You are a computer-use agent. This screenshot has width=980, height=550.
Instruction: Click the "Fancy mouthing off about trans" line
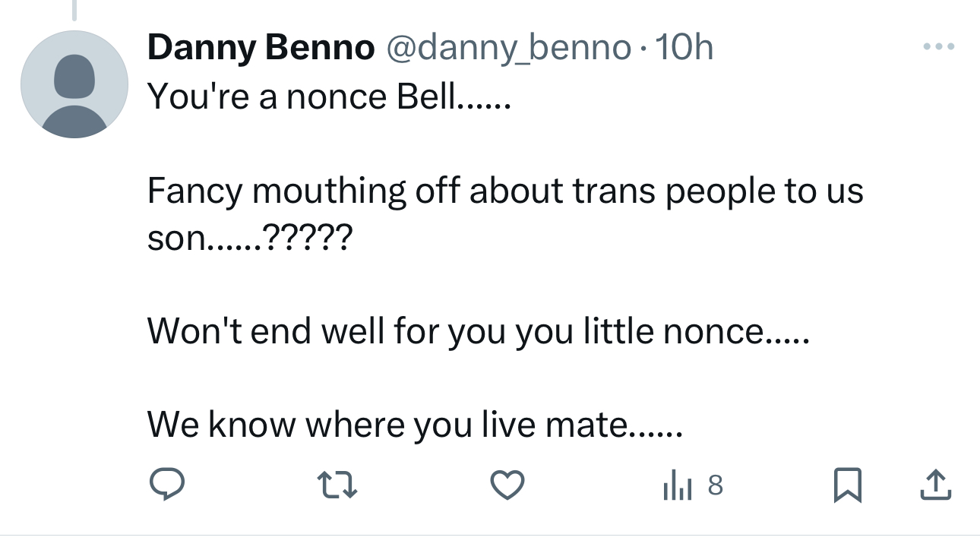504,191
